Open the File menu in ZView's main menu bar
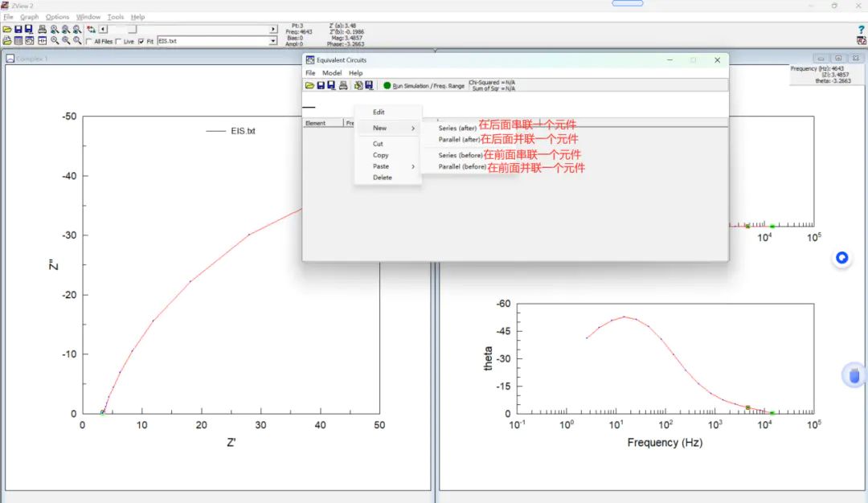Viewport: 868px width, 503px height. (x=8, y=17)
